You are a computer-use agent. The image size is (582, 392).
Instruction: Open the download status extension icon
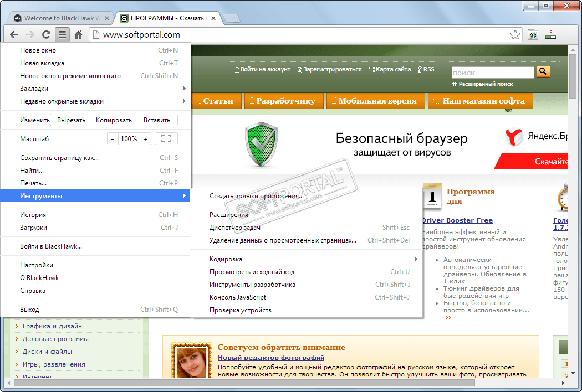(550, 35)
